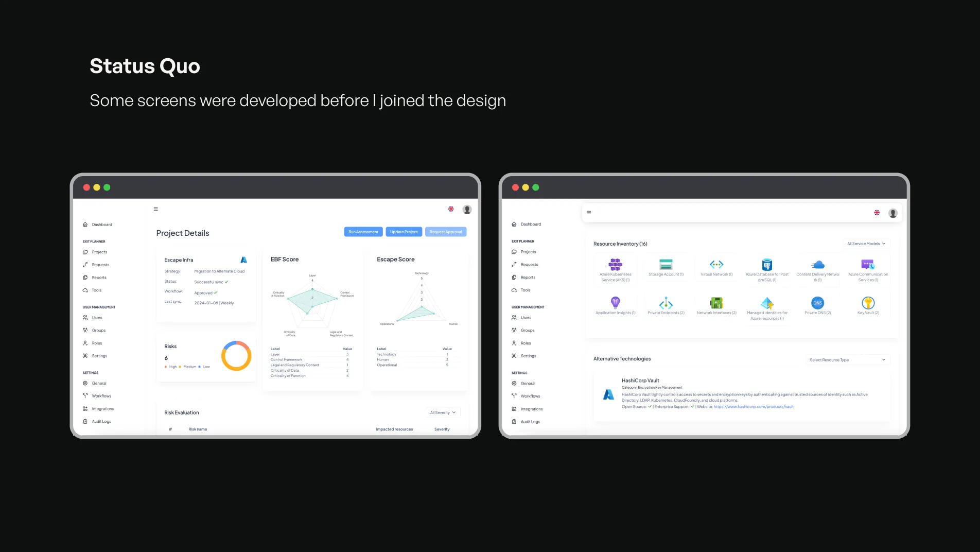Open Tools in Resource Inventory window sidebar
This screenshot has width=980, height=552.
click(521, 290)
